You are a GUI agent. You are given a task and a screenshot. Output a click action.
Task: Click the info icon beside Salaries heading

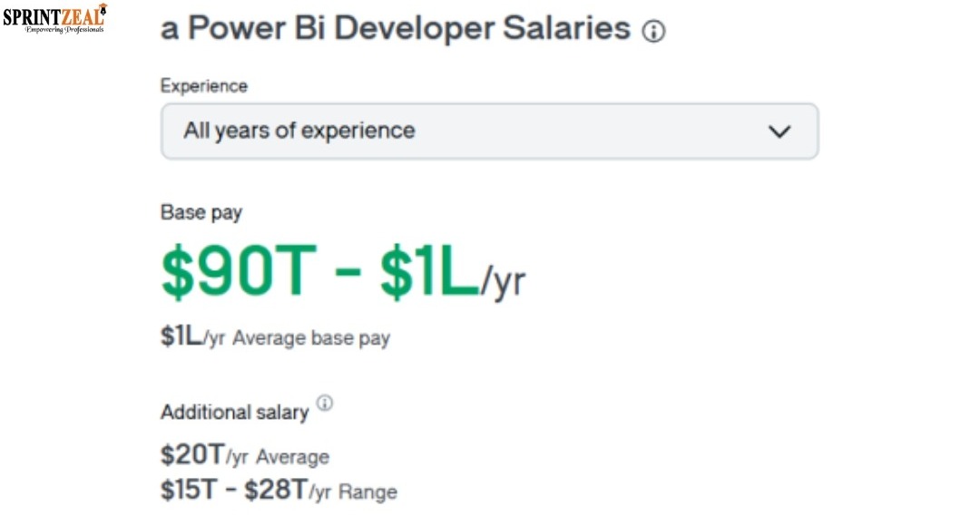(653, 32)
